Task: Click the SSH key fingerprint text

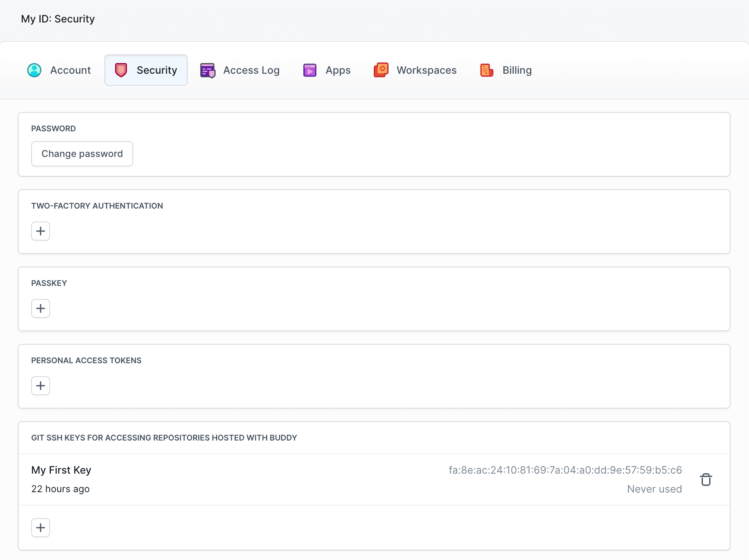Action: pyautogui.click(x=565, y=470)
